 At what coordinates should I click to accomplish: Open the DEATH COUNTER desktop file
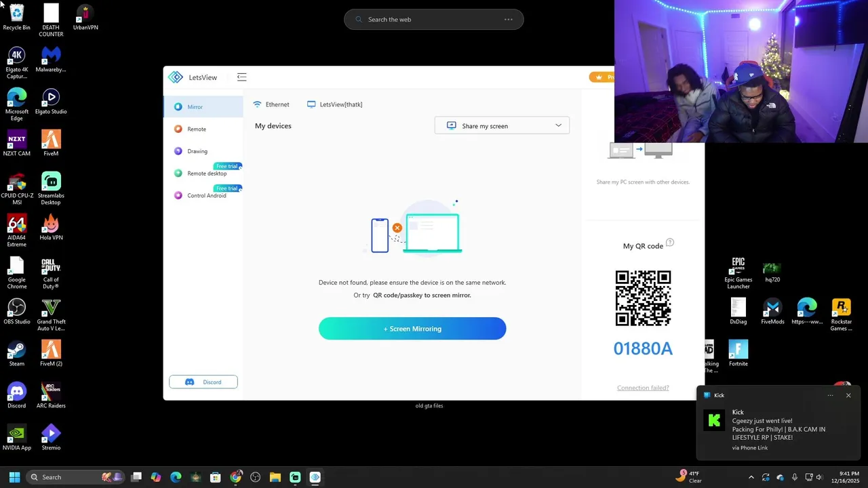(x=51, y=20)
